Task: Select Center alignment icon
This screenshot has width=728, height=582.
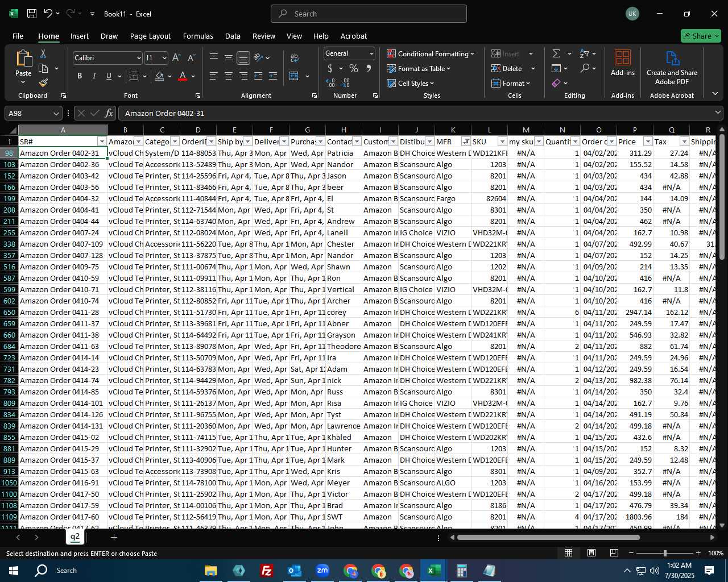Action: (229, 76)
